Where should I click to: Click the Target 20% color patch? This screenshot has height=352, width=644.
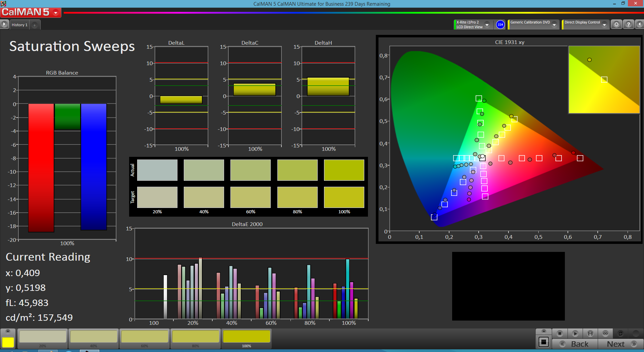pos(157,197)
